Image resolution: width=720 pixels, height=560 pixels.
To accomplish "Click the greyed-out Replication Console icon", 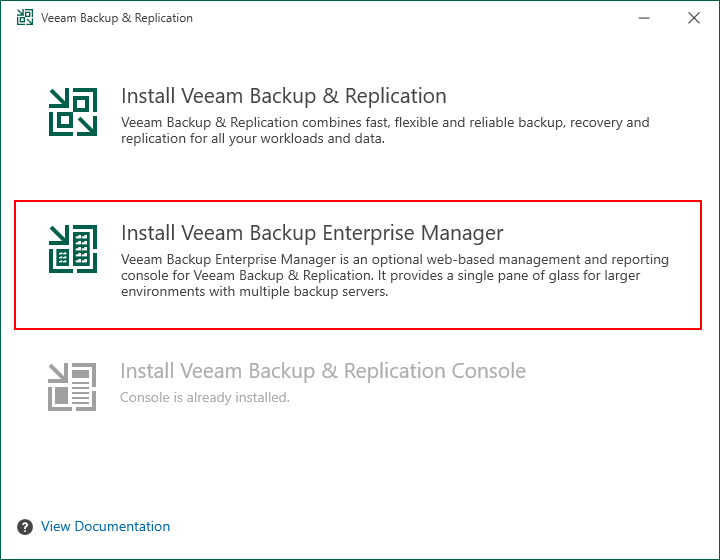I will pos(72,386).
